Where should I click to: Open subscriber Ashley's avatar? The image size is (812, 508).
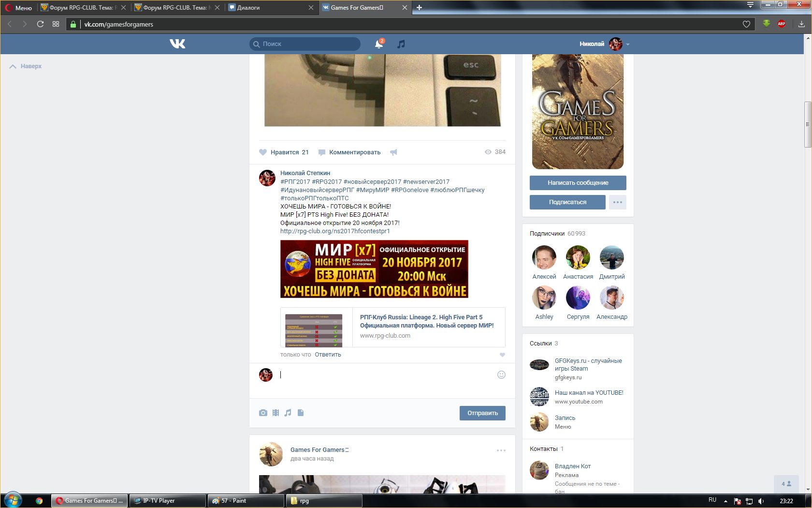tap(544, 298)
